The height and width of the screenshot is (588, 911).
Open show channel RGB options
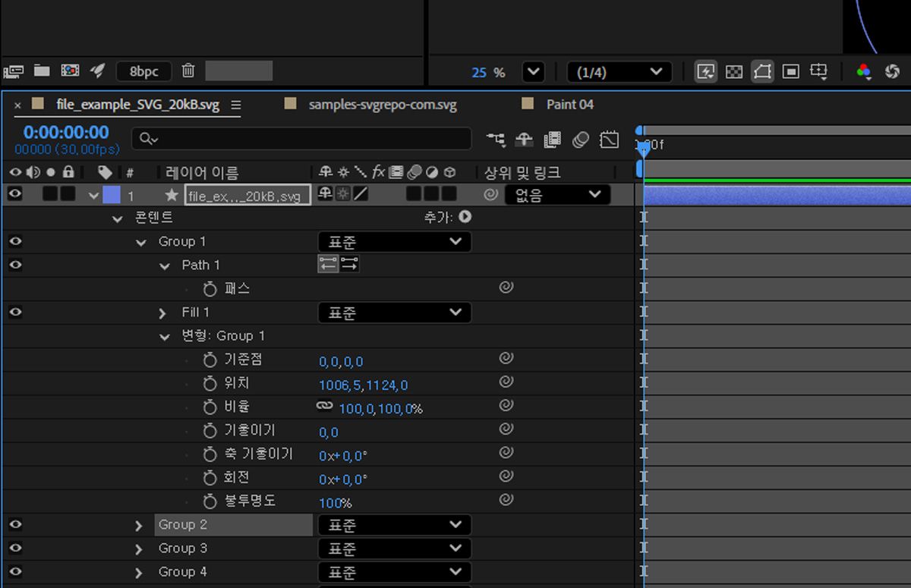coord(863,72)
